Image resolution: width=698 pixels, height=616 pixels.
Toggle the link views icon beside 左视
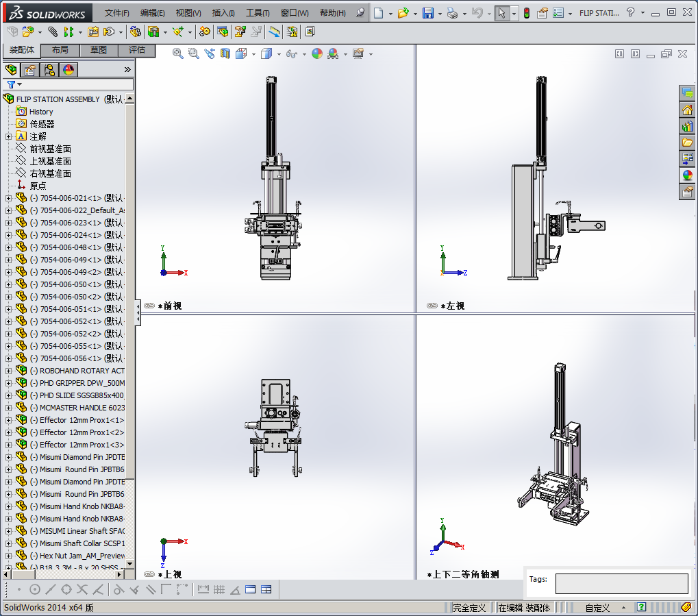click(x=432, y=306)
